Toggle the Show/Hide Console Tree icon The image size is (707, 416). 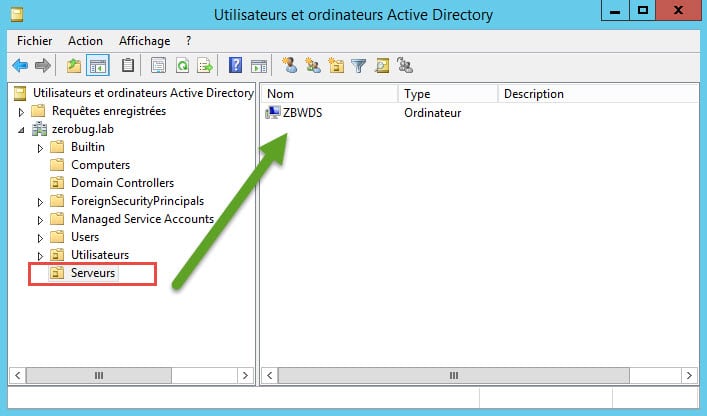[98, 66]
